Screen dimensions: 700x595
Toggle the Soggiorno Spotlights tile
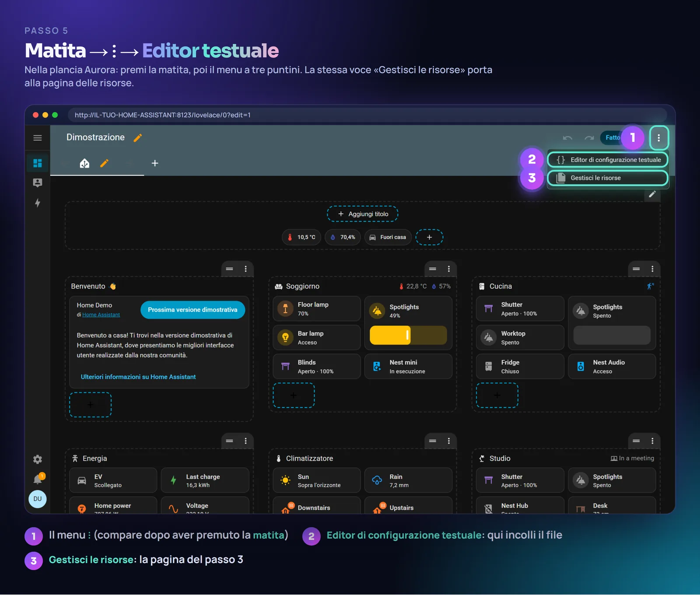pos(408,311)
